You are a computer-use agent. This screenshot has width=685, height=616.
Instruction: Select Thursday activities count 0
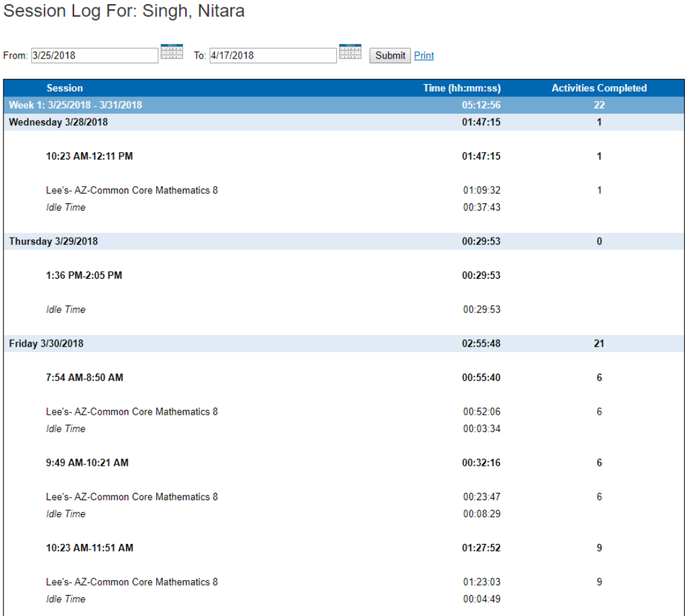tap(599, 241)
